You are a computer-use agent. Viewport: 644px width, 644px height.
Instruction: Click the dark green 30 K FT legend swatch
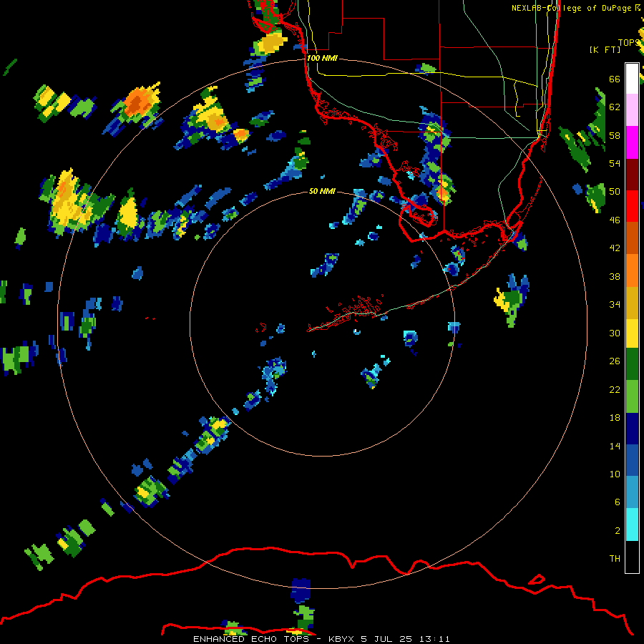point(632,364)
